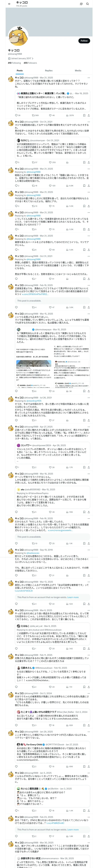This screenshot has height=868, width=98.
Task: Switch to the Replies tab
Action: click(49, 71)
